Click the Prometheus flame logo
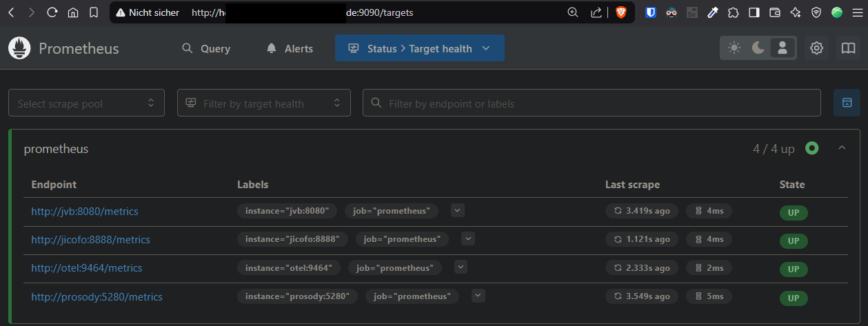 (19, 48)
